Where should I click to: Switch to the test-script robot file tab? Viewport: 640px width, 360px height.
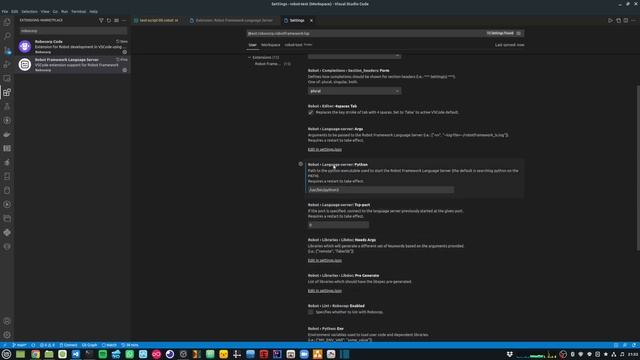click(158, 20)
